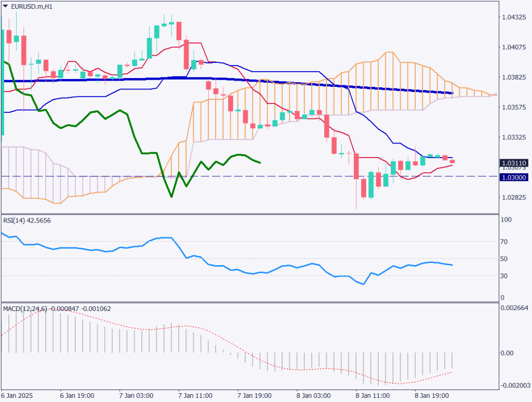
Task: Click the 1.03825 price axis label
Action: click(x=514, y=77)
